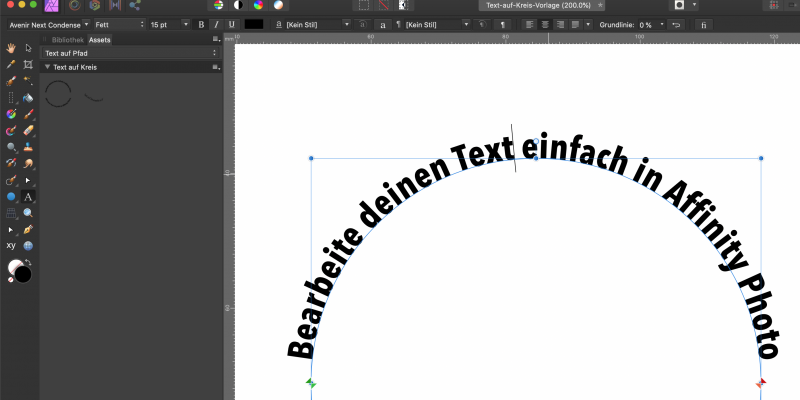
Task: Select the Selection Brush tool
Action: (x=11, y=81)
